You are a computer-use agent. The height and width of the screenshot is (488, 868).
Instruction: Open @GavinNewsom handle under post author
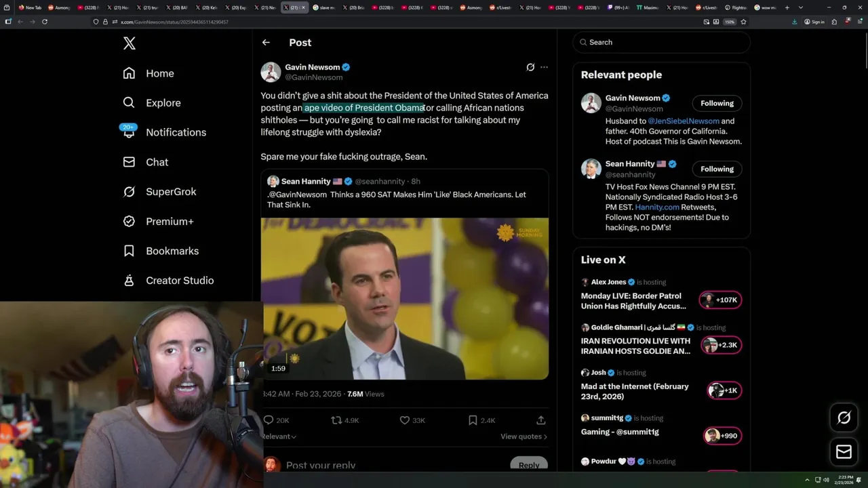click(313, 77)
